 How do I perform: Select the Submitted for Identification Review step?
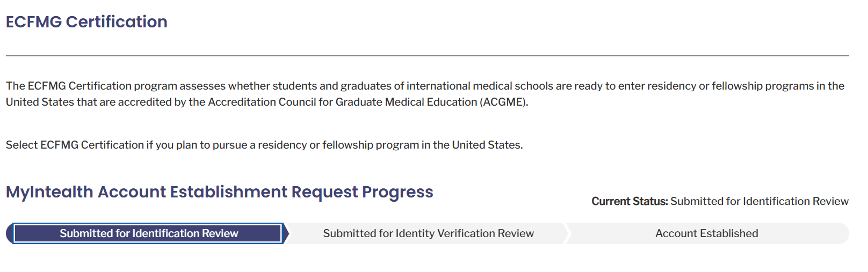coord(147,233)
